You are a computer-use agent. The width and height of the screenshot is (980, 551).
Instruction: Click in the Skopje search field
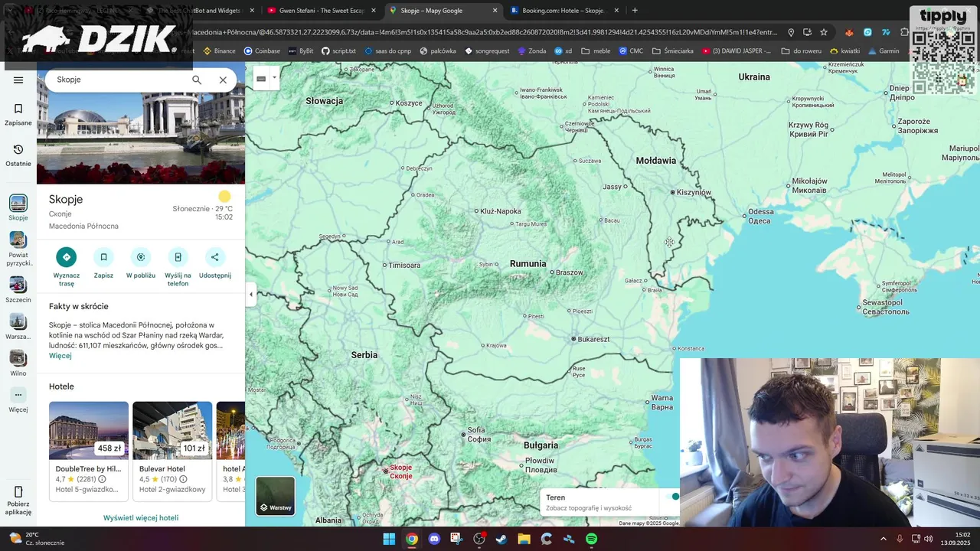click(x=119, y=80)
